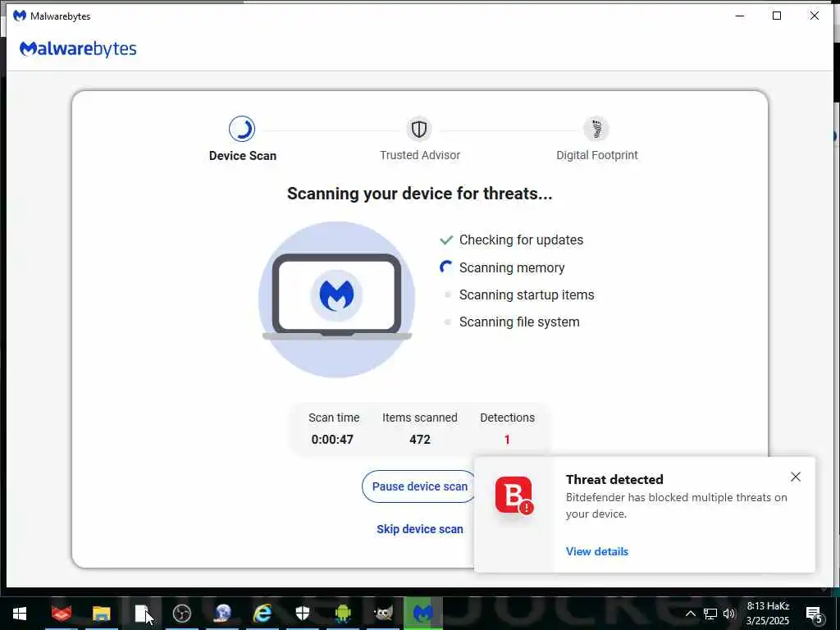Open File Explorer from taskbar
Viewport: 840px width, 630px height.
click(x=101, y=614)
